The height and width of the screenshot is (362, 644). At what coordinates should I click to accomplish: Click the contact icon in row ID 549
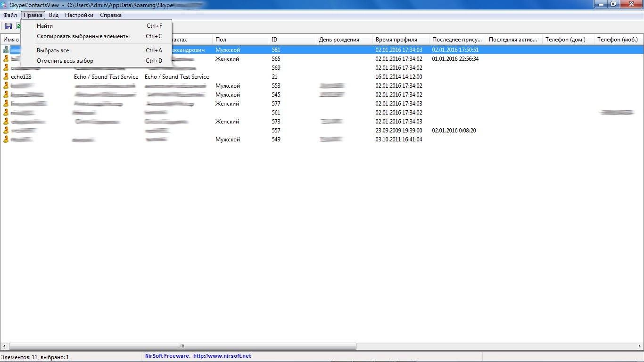(6, 139)
